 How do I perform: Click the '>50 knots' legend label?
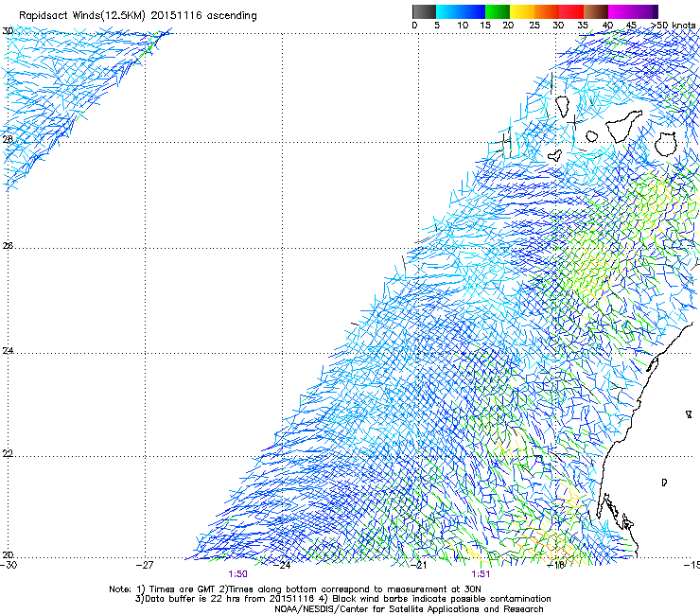click(x=674, y=25)
